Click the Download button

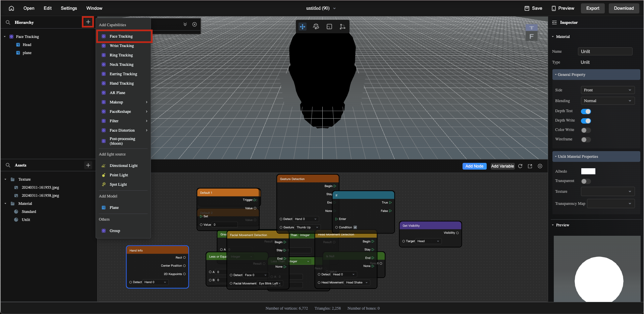[624, 8]
